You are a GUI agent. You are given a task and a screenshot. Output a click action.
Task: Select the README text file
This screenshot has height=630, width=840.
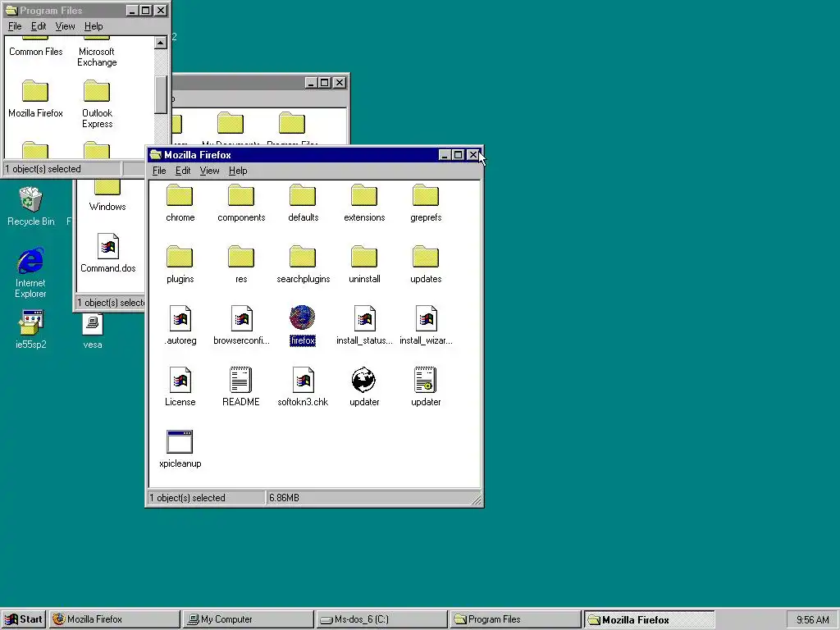[240, 380]
